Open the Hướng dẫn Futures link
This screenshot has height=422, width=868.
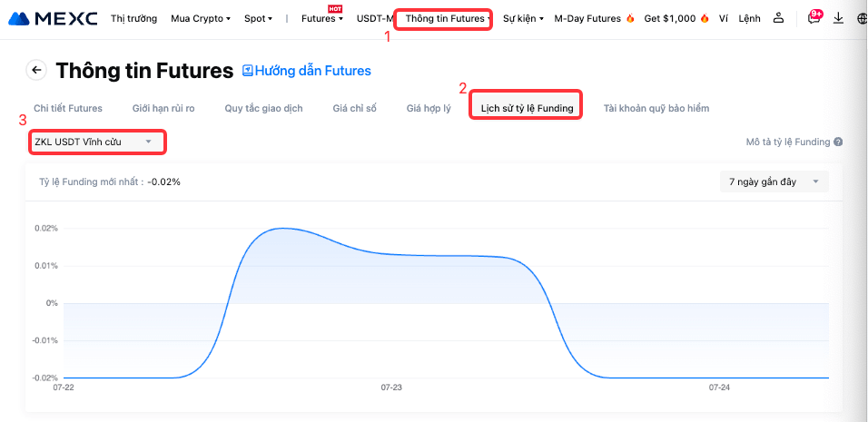pyautogui.click(x=312, y=70)
